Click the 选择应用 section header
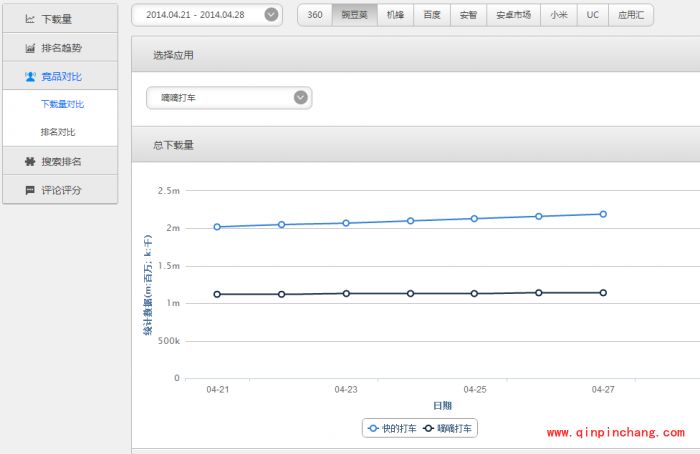Image resolution: width=700 pixels, height=454 pixels. pos(416,55)
